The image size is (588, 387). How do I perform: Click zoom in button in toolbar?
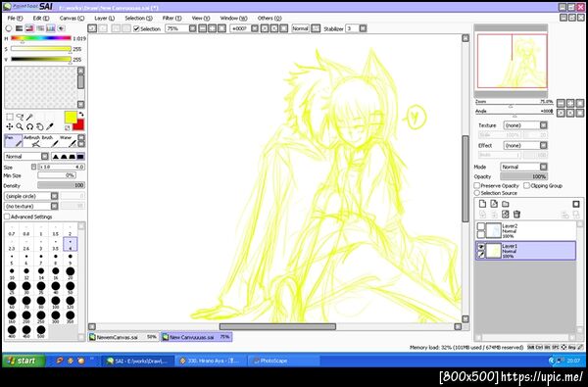213,28
